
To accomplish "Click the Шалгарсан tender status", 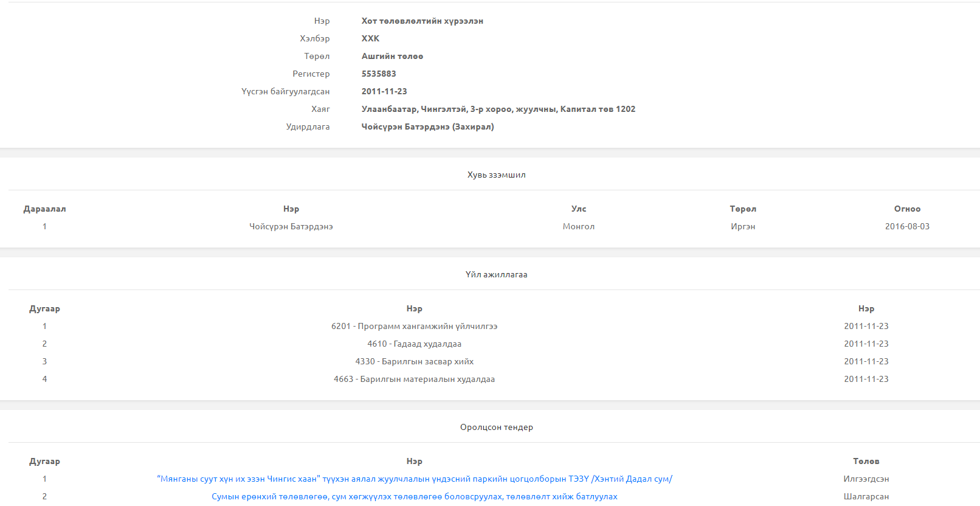I will point(866,496).
